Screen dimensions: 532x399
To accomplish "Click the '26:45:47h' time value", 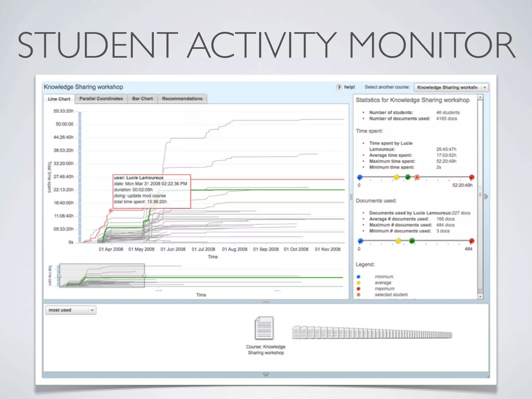I will pos(446,149).
